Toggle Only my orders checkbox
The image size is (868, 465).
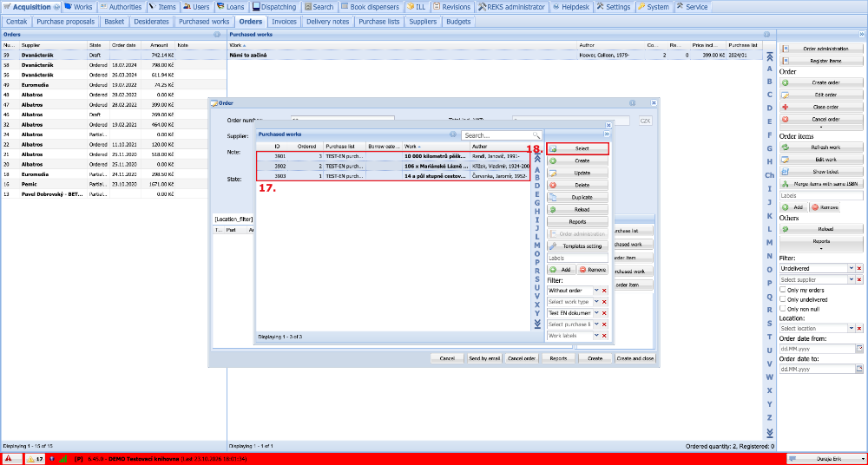click(783, 290)
